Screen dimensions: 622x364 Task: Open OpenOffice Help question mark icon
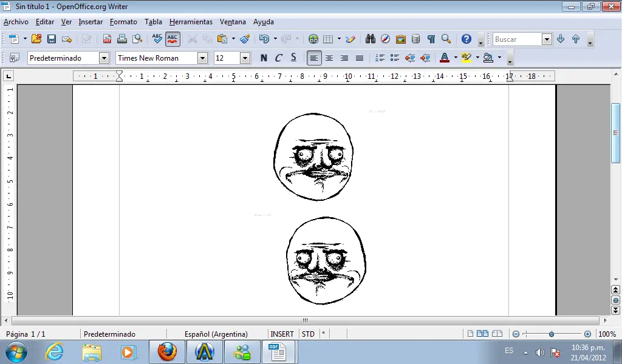click(466, 39)
